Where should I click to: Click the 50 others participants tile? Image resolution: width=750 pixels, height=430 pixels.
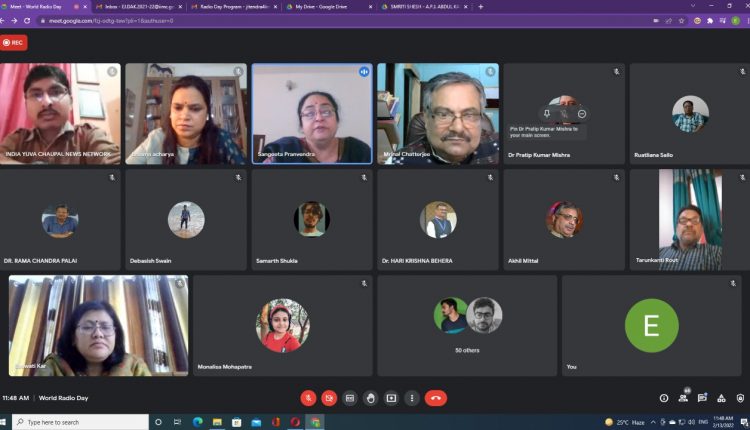(467, 325)
